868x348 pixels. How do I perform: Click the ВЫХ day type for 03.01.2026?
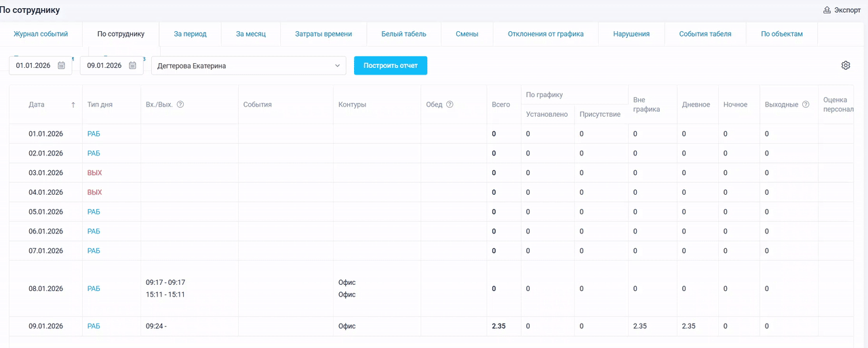[x=94, y=173]
